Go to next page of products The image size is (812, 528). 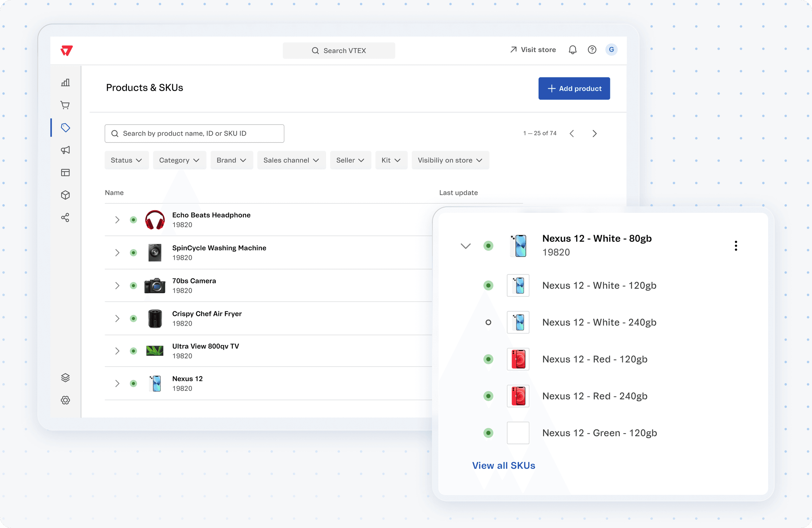594,134
